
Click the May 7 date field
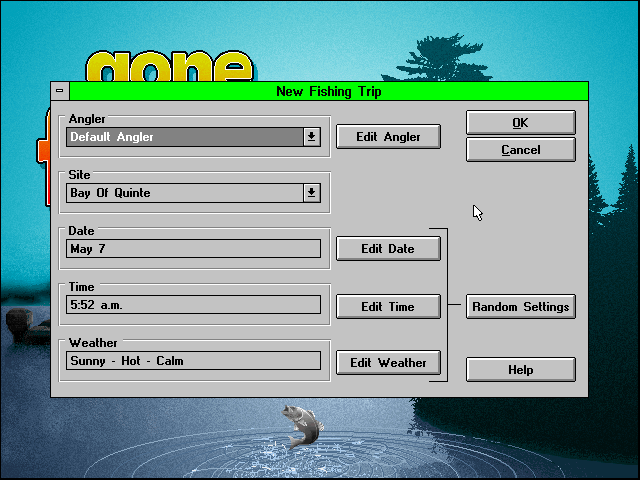193,249
